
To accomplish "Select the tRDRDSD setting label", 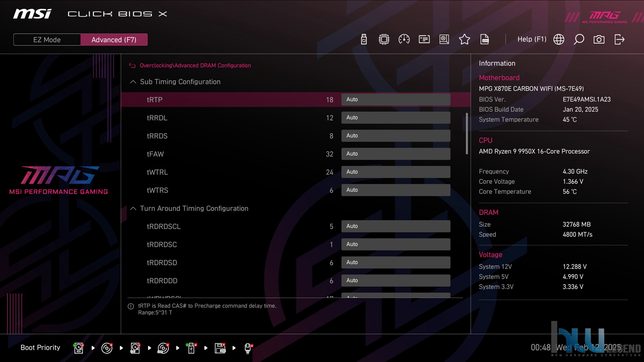I will coord(162,263).
